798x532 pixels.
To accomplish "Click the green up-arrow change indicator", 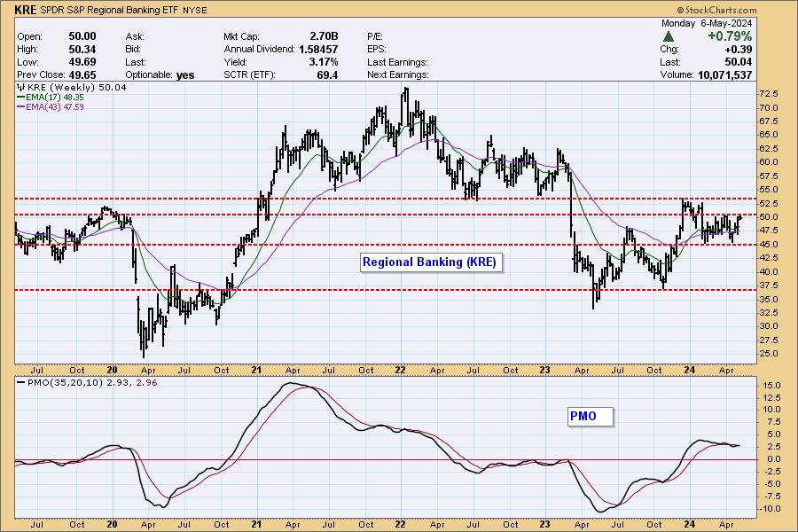I will pos(669,36).
